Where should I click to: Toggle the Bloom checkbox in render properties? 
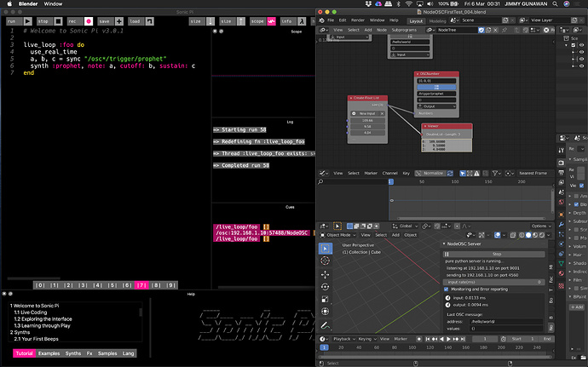point(576,204)
